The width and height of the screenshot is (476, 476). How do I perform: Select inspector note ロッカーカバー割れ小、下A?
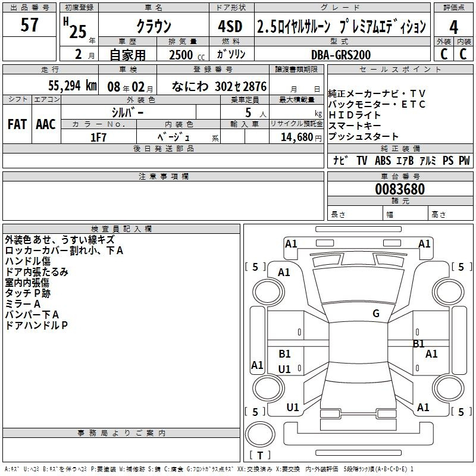(64, 250)
